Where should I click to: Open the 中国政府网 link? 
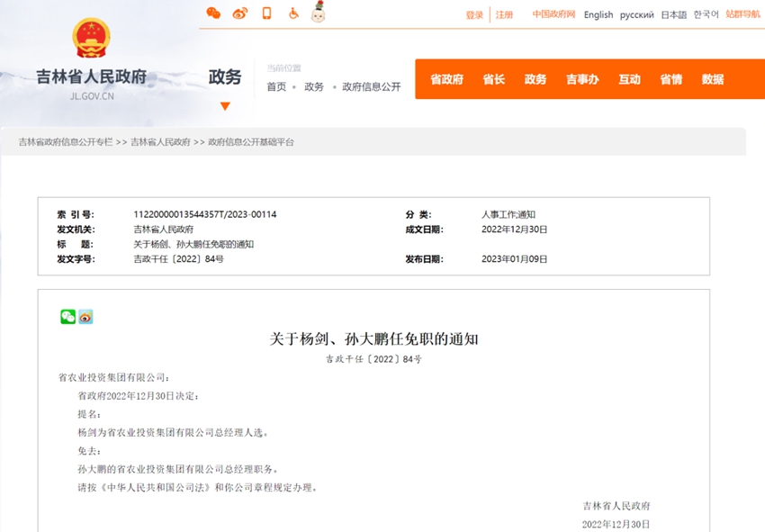coord(553,14)
